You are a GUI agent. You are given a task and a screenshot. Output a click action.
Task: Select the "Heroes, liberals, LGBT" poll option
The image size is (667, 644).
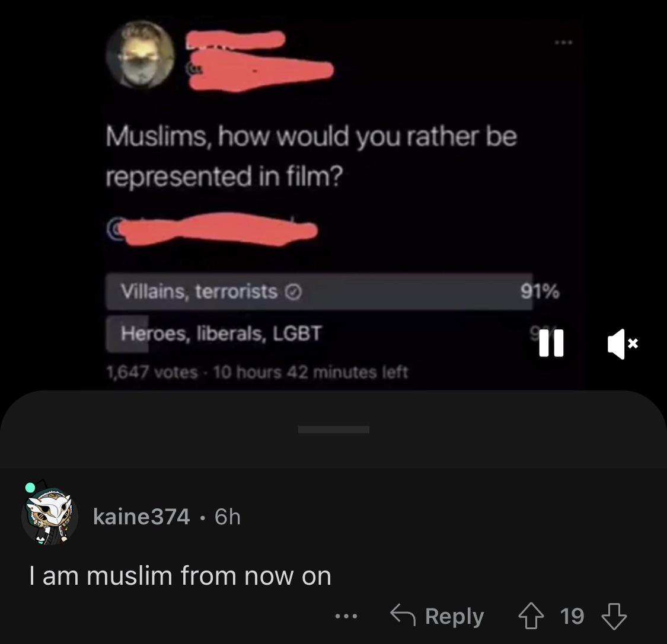point(319,334)
